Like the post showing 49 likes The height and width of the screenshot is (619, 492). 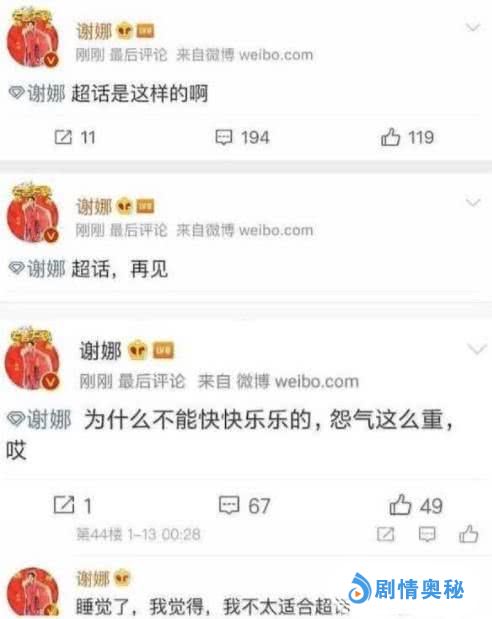point(416,505)
